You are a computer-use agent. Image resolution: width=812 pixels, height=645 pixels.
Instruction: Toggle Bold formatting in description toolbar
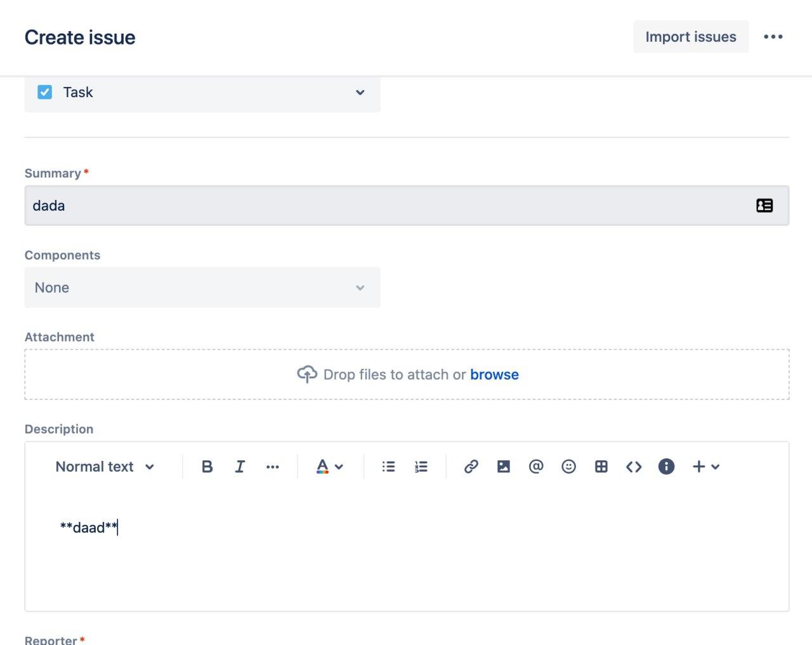207,467
